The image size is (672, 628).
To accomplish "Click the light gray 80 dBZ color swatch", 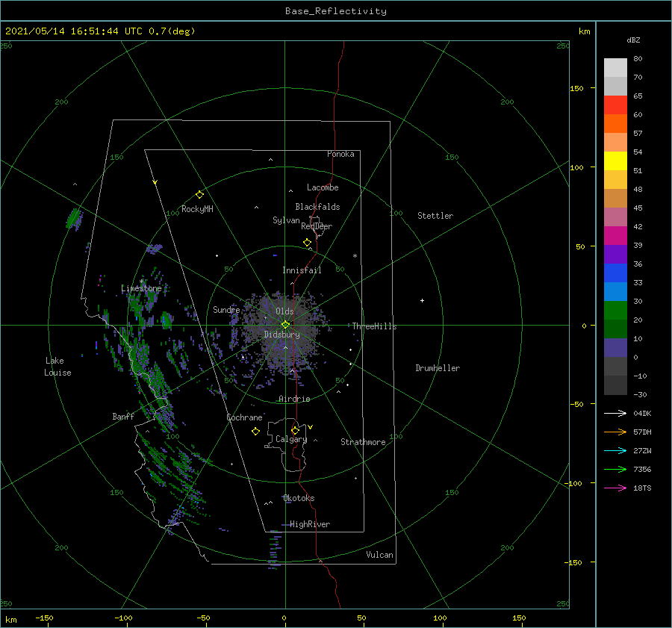I will [615, 68].
